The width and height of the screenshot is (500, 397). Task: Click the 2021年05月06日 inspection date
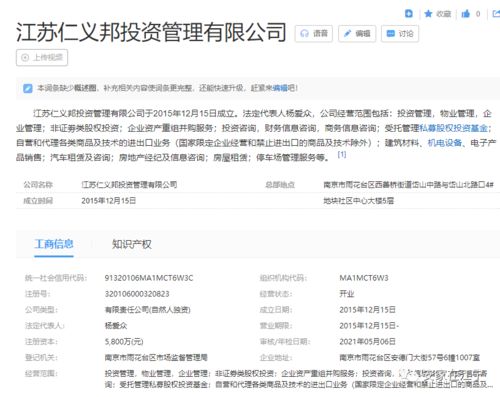(x=367, y=342)
